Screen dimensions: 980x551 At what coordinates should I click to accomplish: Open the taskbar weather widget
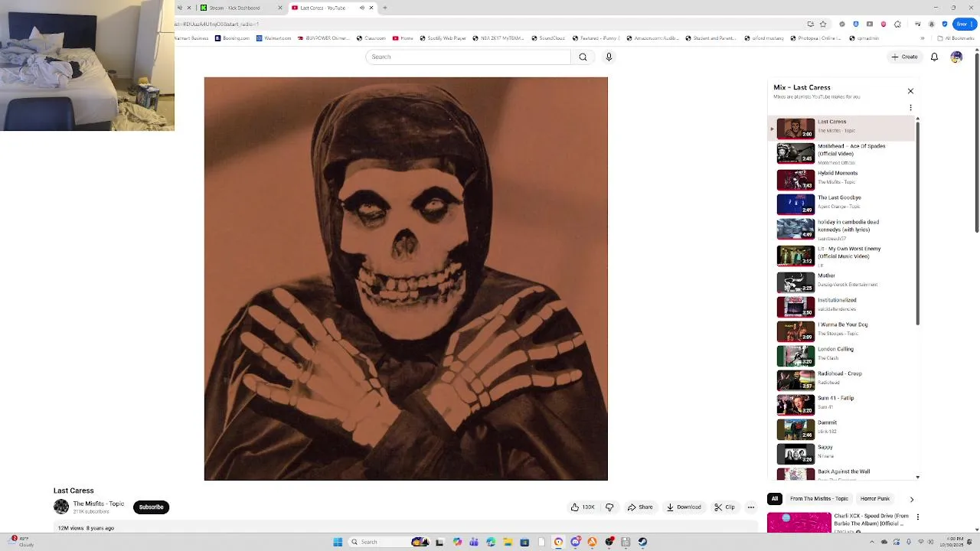click(x=21, y=542)
